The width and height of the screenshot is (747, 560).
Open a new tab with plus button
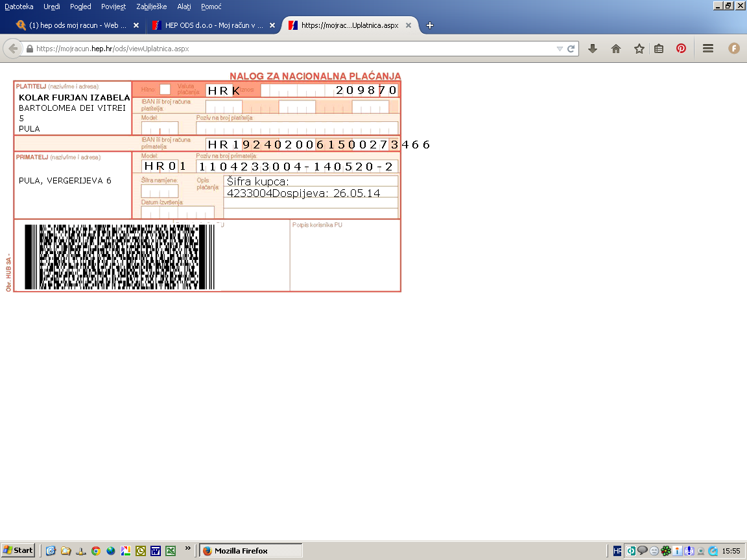429,25
